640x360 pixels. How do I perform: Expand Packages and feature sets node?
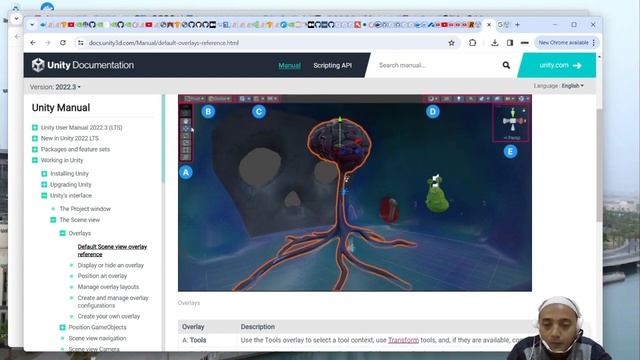pos(35,149)
